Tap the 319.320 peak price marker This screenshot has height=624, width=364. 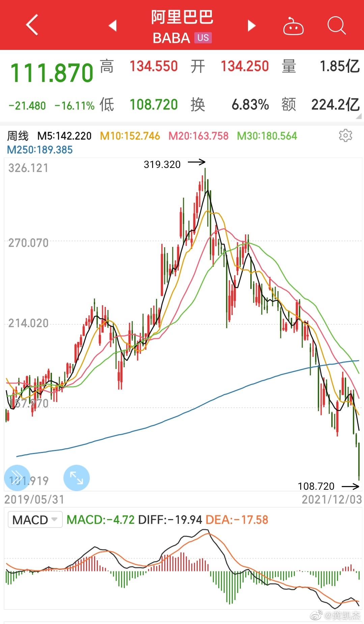(x=162, y=164)
